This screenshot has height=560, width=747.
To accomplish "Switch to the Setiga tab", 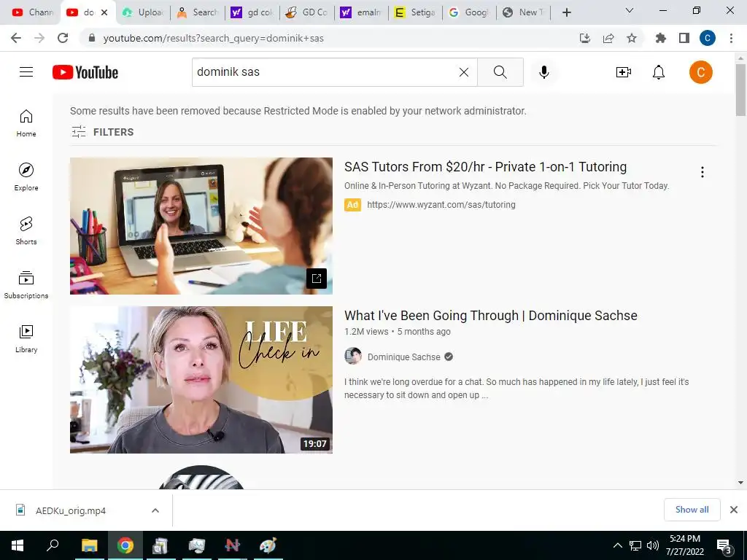I will click(415, 12).
